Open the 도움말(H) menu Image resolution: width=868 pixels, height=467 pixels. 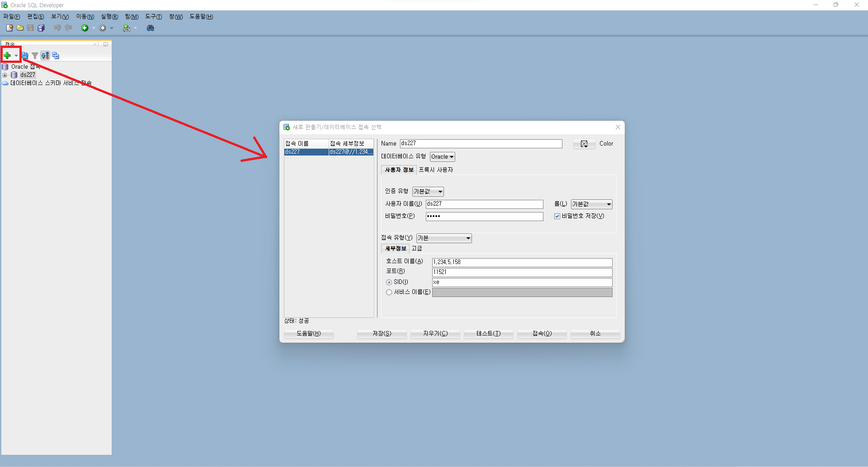pos(201,17)
